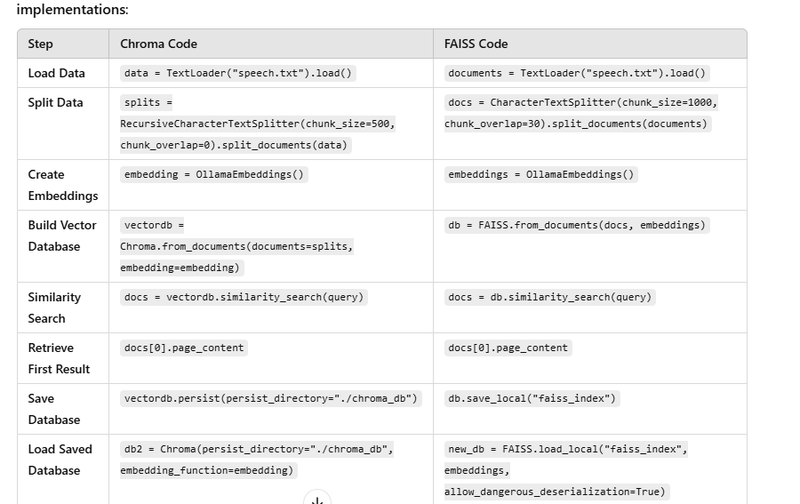This screenshot has height=504, width=800.
Task: Click the db2 = Chroma persist_directory snippet
Action: 257,460
